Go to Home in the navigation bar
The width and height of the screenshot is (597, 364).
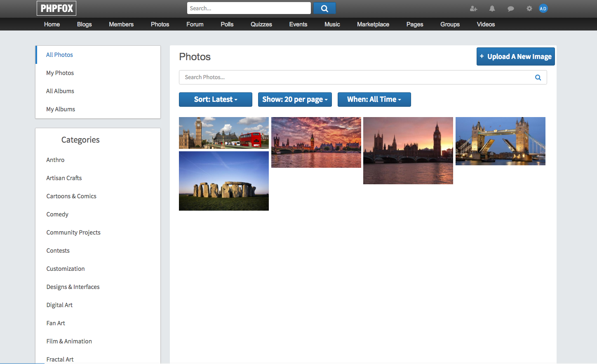tap(52, 24)
